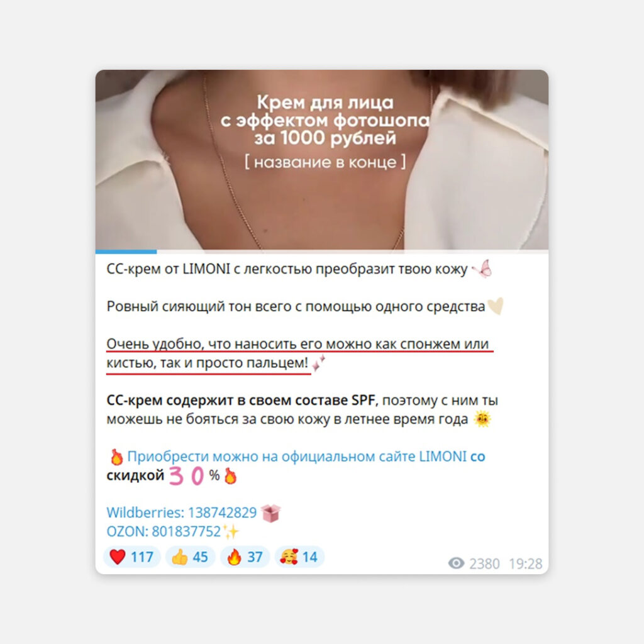Click the sparkles emoji after OZON code
This screenshot has width=644, height=644.
click(x=231, y=531)
